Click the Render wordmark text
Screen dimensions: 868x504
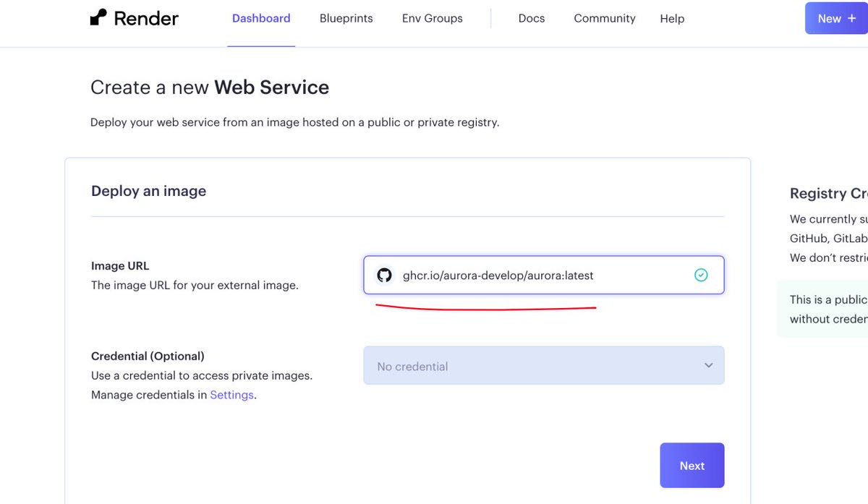(x=146, y=18)
